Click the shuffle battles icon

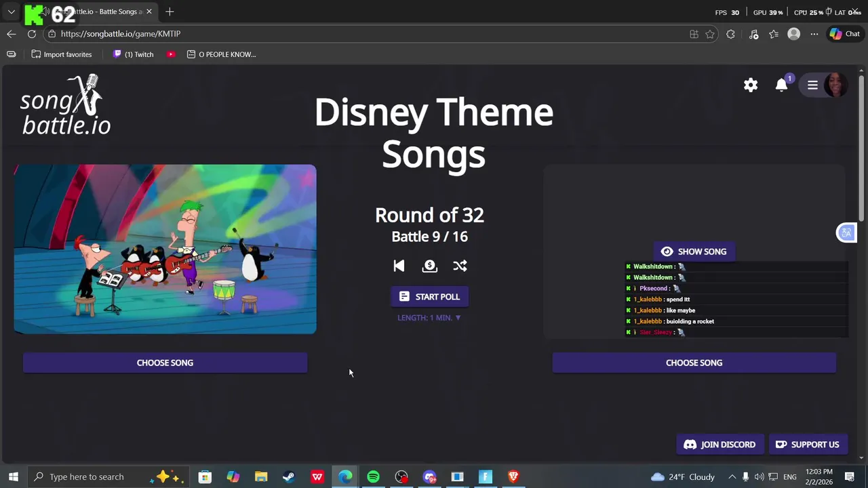[460, 266]
